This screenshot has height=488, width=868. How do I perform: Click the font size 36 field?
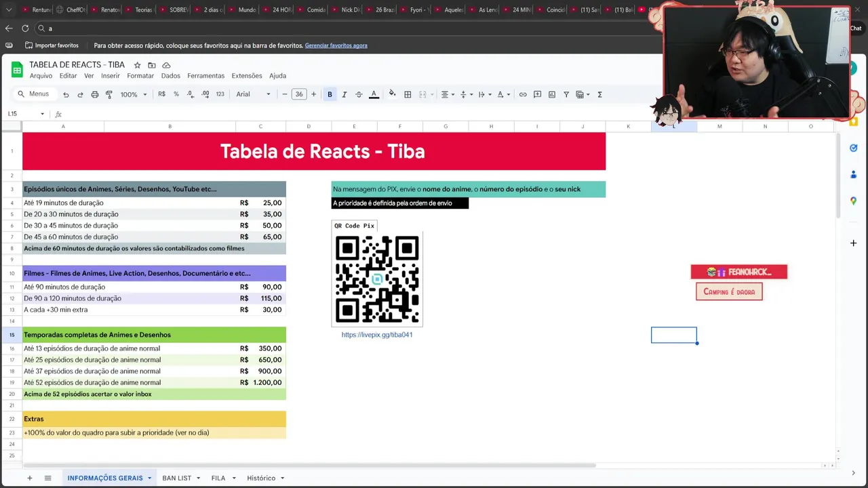click(x=299, y=94)
